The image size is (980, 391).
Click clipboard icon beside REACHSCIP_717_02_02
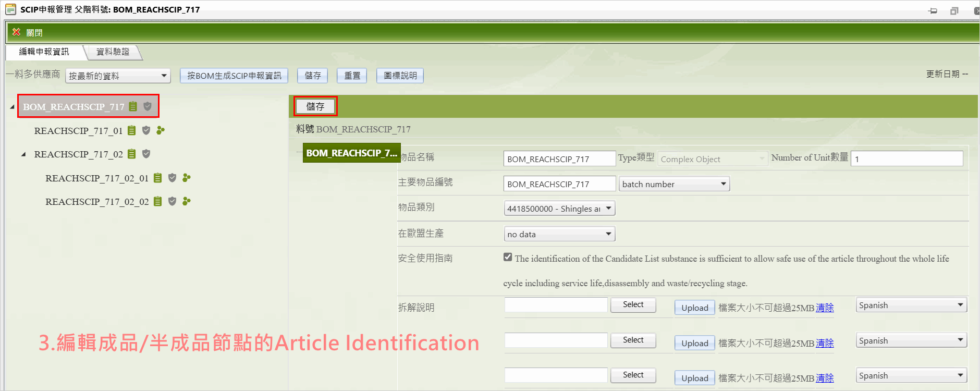coord(158,201)
